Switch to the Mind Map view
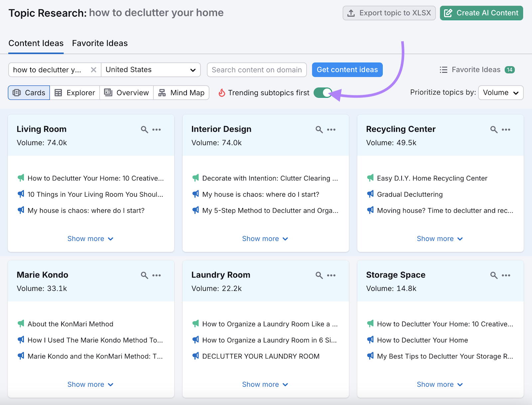The image size is (532, 405). [x=181, y=93]
